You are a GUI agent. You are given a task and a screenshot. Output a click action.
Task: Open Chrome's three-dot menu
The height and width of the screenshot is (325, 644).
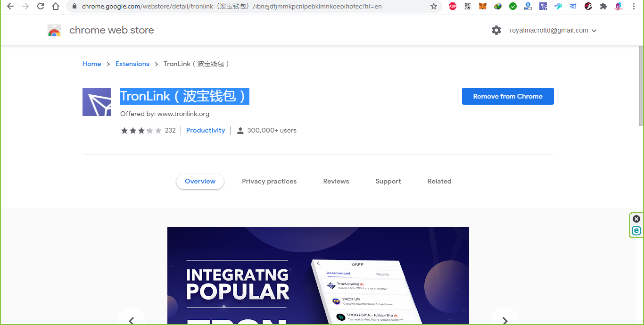tap(634, 6)
